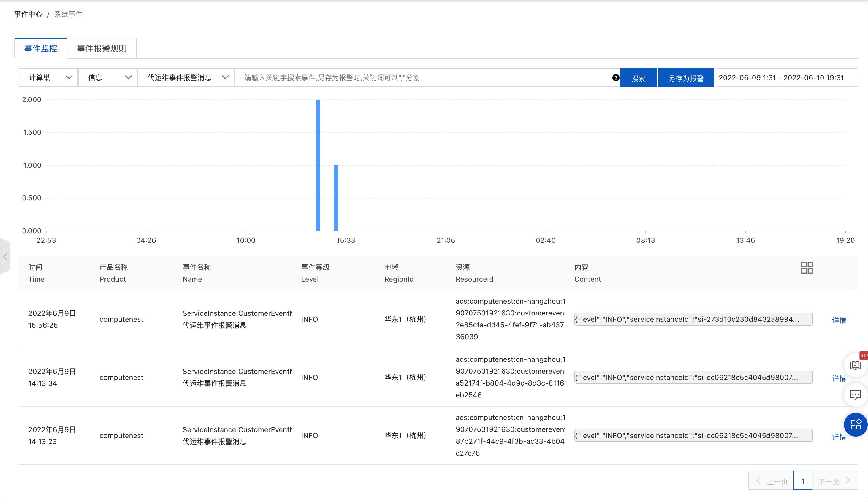Viewport: 868px width, 498px height.
Task: Open the feedback chat bubble icon
Action: coord(855,395)
